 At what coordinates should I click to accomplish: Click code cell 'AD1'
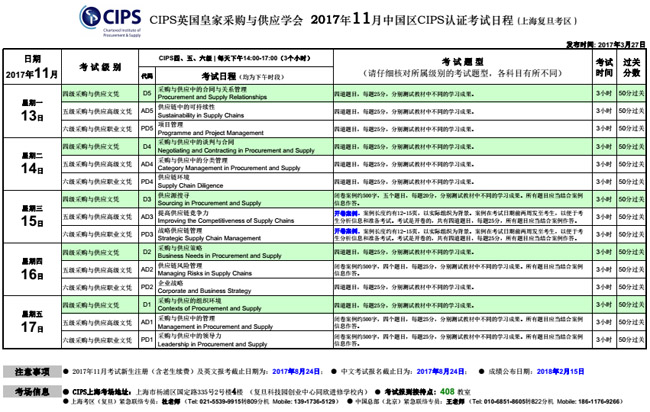tap(147, 322)
